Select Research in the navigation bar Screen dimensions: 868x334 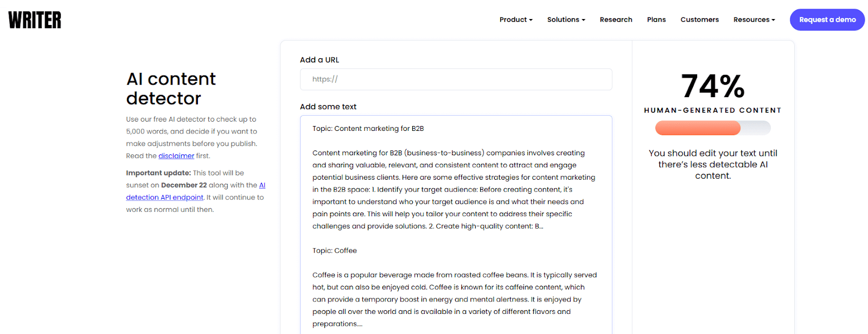(616, 20)
